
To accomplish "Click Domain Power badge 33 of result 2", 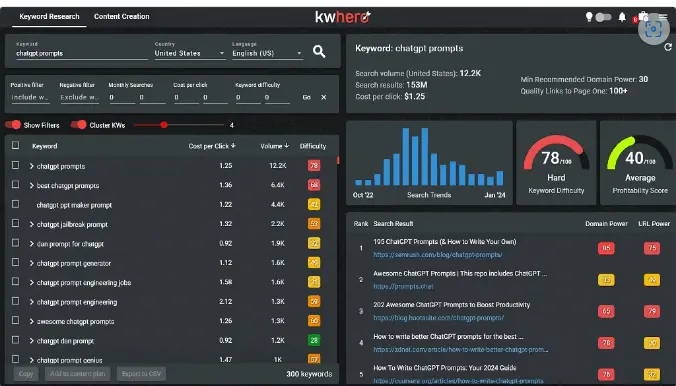I will (x=606, y=279).
